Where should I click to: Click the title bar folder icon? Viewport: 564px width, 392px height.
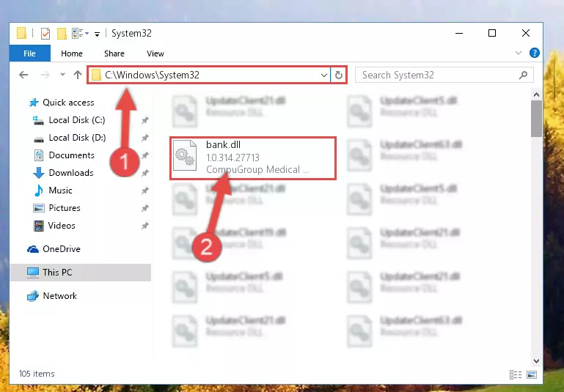point(21,33)
